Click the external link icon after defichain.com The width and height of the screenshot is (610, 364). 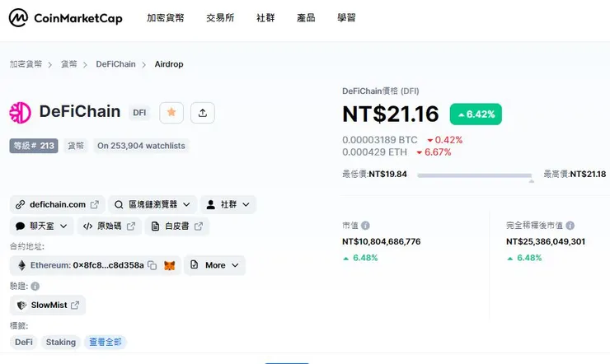95,205
